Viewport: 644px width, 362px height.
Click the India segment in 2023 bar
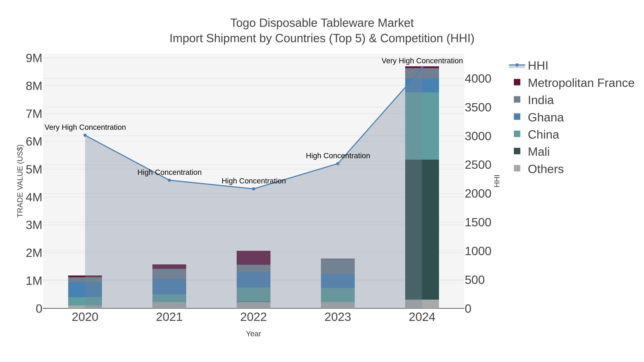[338, 267]
